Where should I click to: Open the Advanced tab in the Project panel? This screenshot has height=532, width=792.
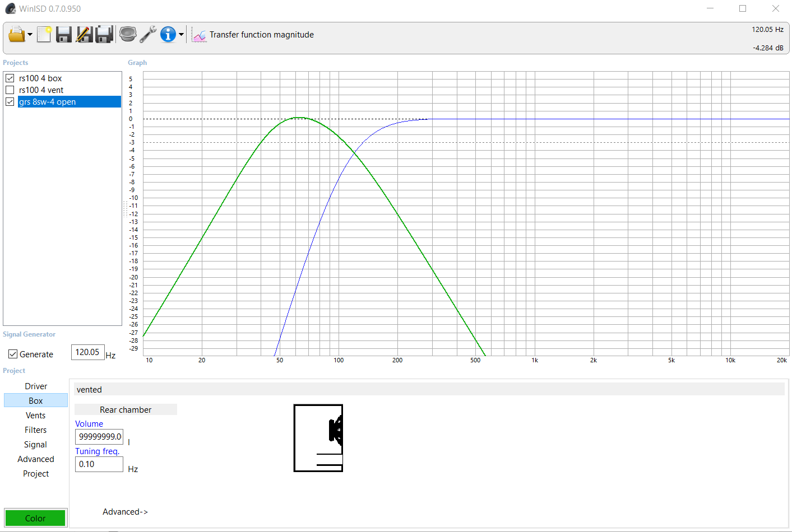[x=36, y=459]
